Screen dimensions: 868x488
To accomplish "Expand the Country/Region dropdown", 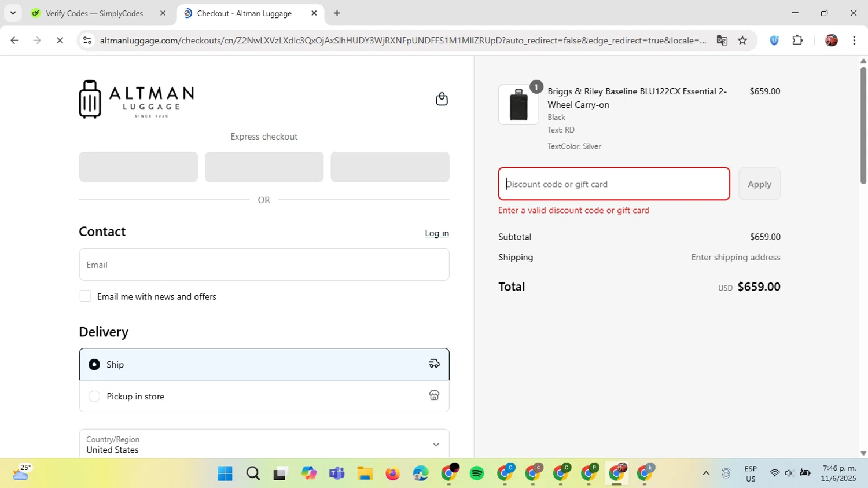I will coord(264,444).
